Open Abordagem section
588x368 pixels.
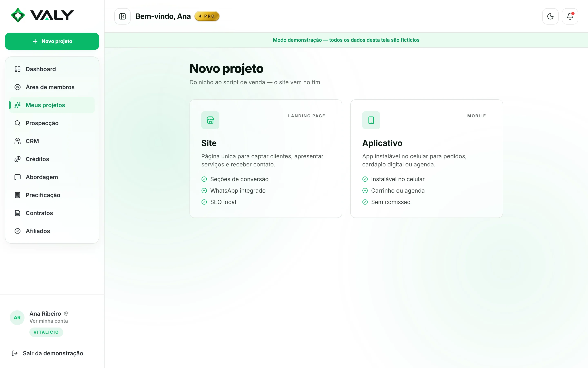coord(52,177)
